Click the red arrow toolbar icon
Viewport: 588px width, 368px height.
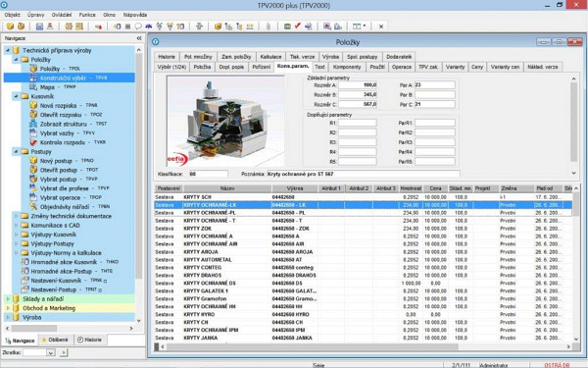coord(98,26)
